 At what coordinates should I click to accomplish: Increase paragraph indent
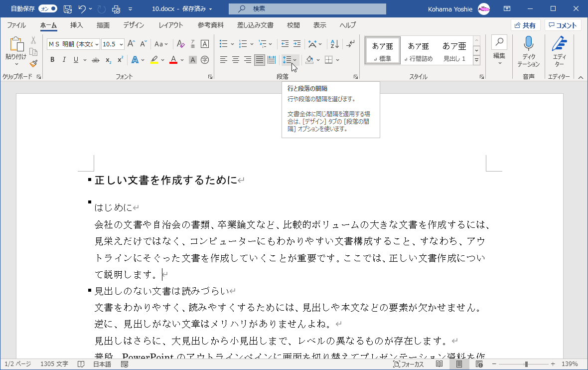(297, 44)
